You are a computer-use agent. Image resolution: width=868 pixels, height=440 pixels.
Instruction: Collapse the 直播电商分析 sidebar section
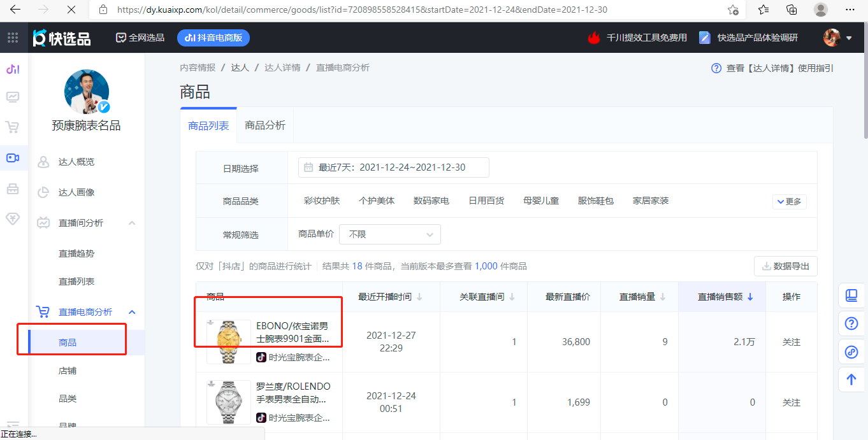(132, 312)
